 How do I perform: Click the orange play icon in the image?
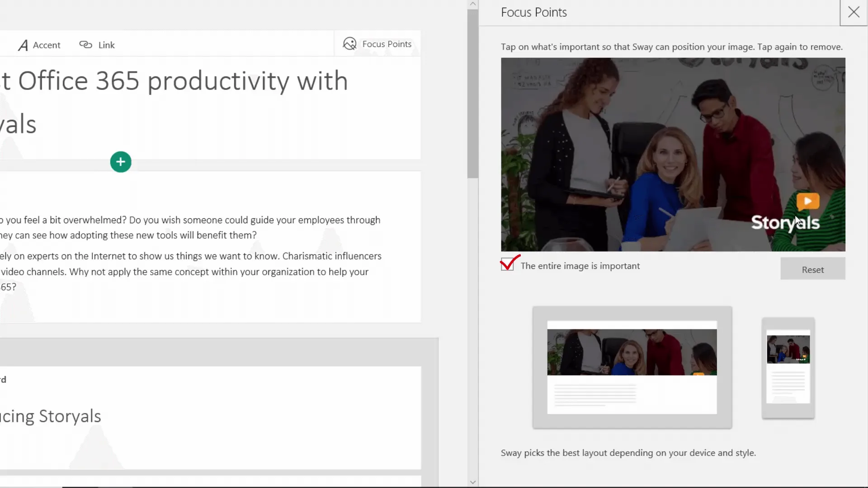pos(807,201)
